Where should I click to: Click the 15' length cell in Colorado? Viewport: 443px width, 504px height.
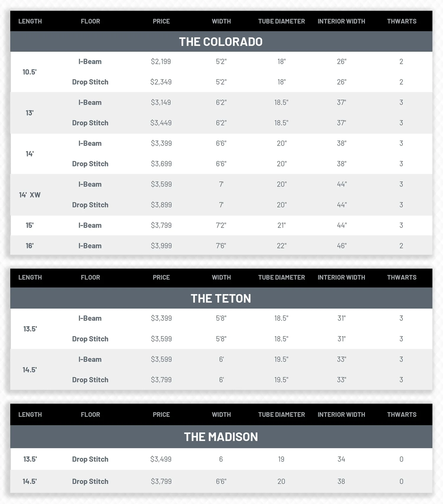pyautogui.click(x=30, y=225)
